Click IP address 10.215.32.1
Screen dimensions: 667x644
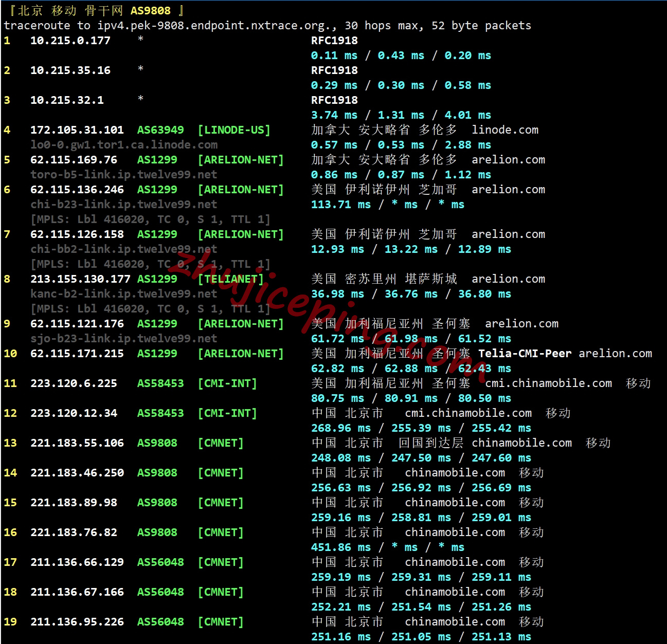(67, 100)
